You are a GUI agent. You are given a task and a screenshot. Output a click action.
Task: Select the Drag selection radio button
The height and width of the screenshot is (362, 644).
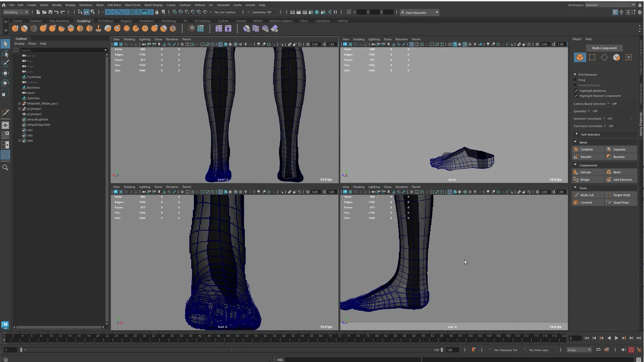coord(574,80)
